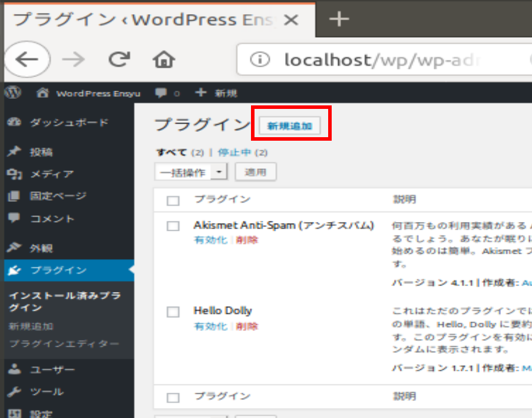This screenshot has height=418, width=532.
Task: Show site info icon in the address bar
Action: 260,59
